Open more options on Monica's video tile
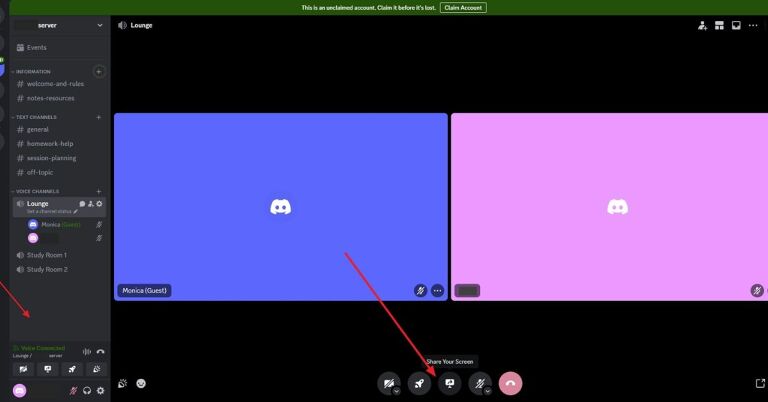 [437, 290]
